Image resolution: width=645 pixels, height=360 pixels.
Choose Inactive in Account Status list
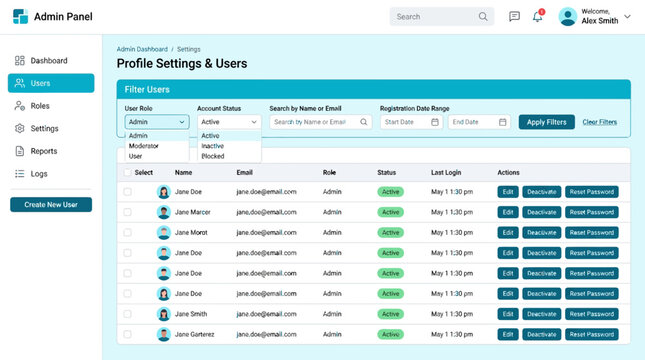point(229,146)
